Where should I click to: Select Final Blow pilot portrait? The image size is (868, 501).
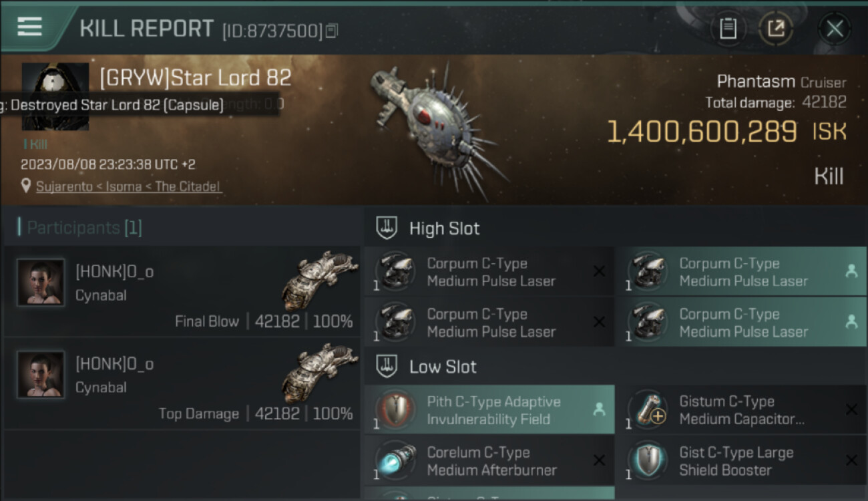click(41, 283)
